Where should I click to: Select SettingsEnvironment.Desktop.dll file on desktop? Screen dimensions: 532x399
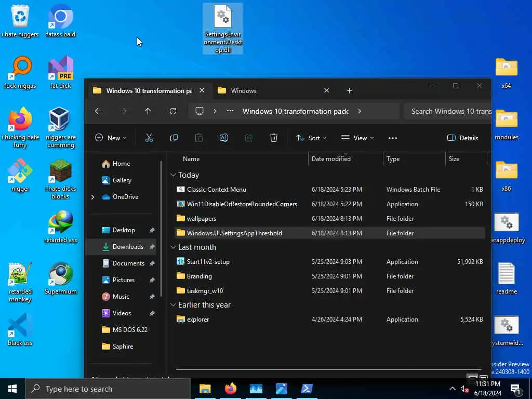[x=223, y=29]
